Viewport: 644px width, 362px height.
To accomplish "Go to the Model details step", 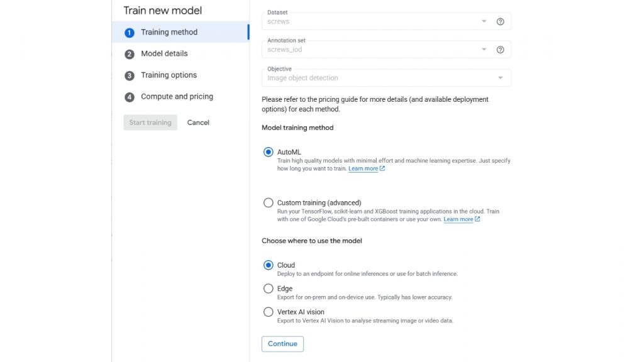I will tap(164, 54).
